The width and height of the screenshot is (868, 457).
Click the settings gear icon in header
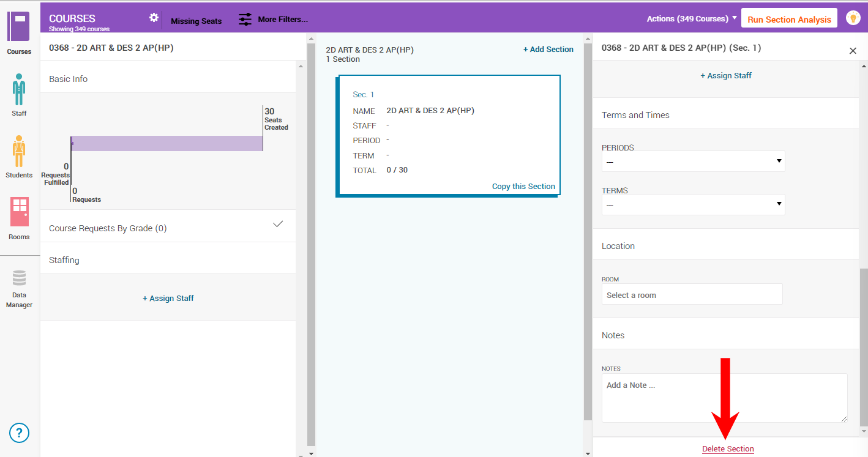point(154,18)
